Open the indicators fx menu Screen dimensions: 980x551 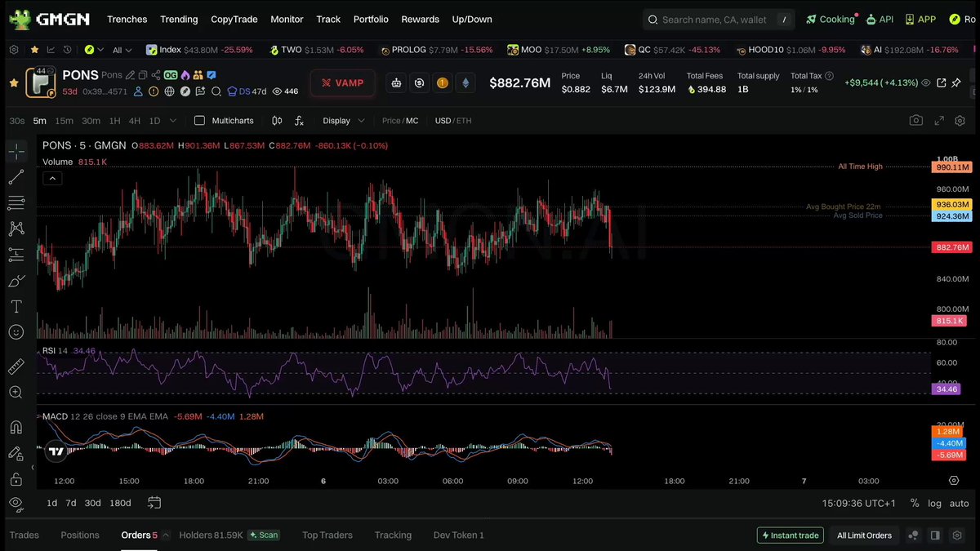299,121
